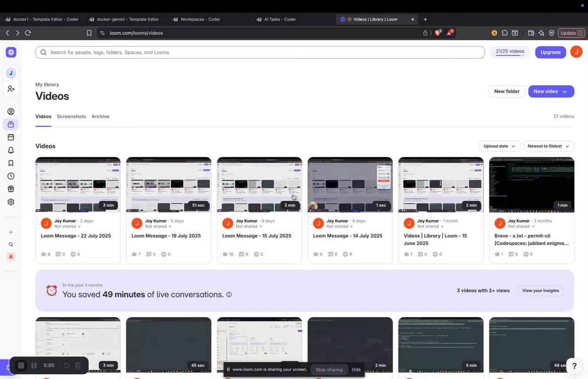Open a new browser tab with plus
588x379 pixels.
pyautogui.click(x=425, y=19)
